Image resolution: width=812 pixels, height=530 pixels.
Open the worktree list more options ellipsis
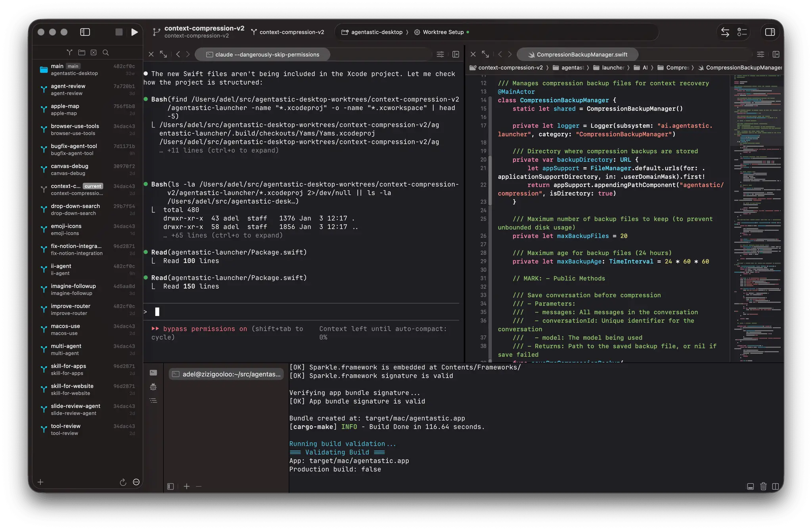point(136,482)
